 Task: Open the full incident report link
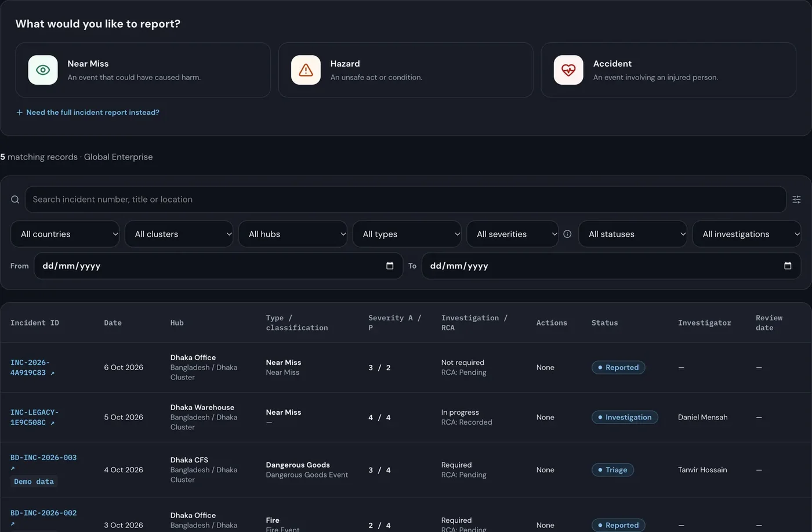(x=88, y=113)
